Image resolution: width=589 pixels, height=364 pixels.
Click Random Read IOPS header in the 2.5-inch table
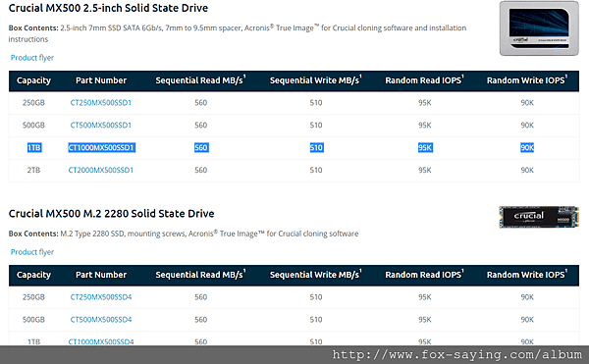pyautogui.click(x=424, y=80)
